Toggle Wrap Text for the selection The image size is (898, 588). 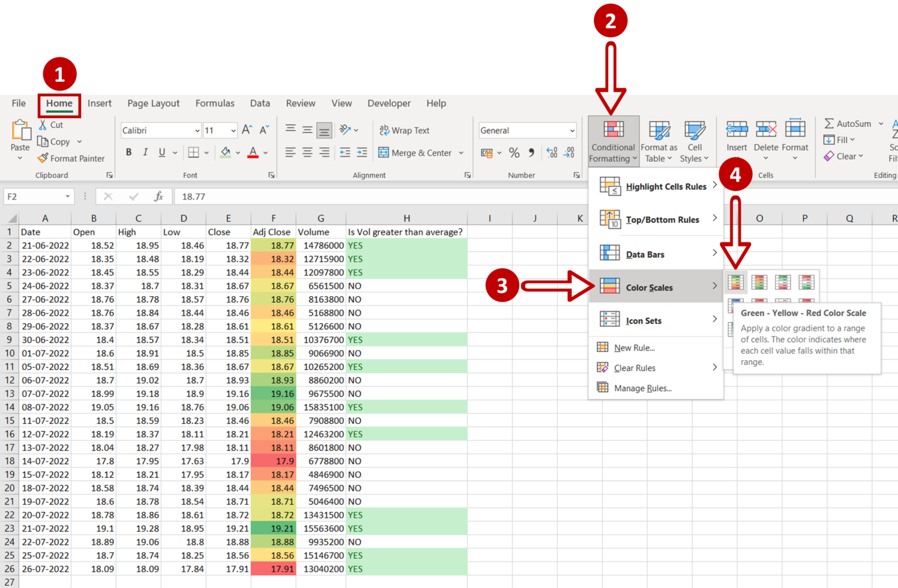[405, 130]
